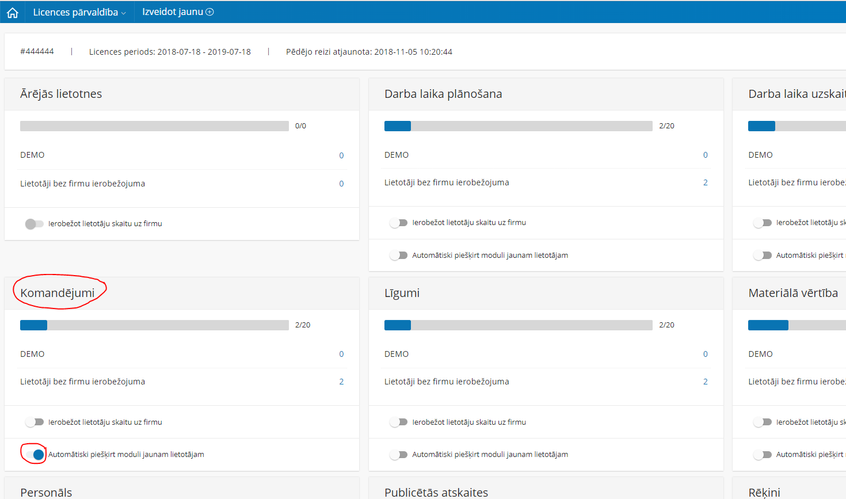
Task: Click DEMO count link in Līgumi card
Action: point(705,354)
